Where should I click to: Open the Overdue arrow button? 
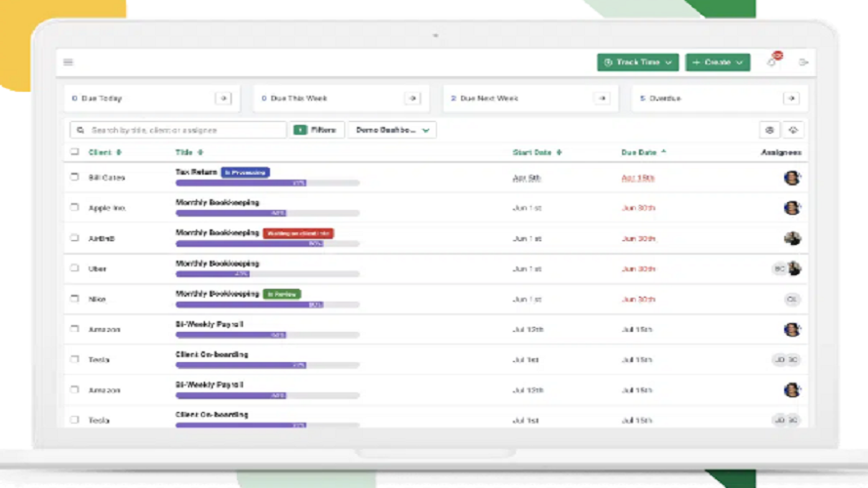(x=791, y=99)
